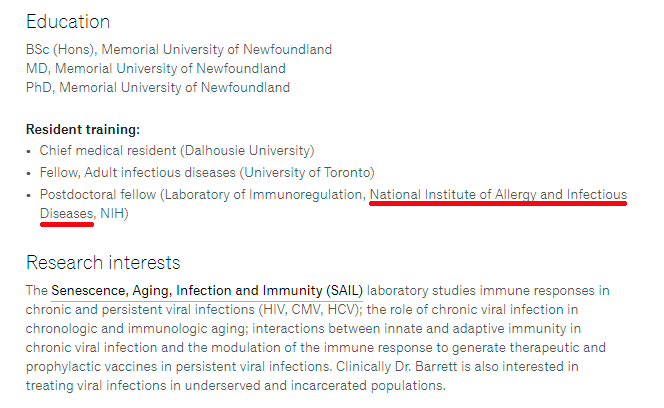Click the Research interests heading

coord(103,263)
